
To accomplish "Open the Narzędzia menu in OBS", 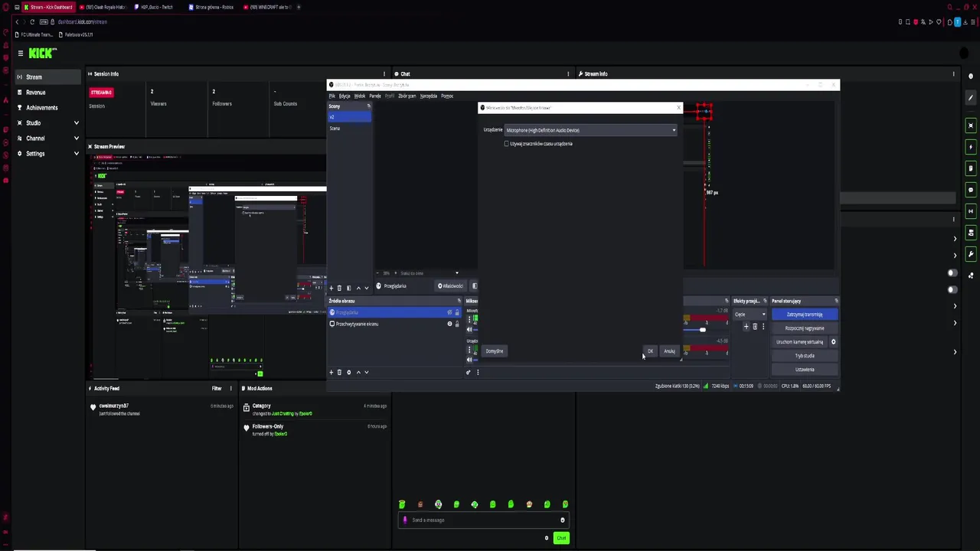I will coord(429,96).
